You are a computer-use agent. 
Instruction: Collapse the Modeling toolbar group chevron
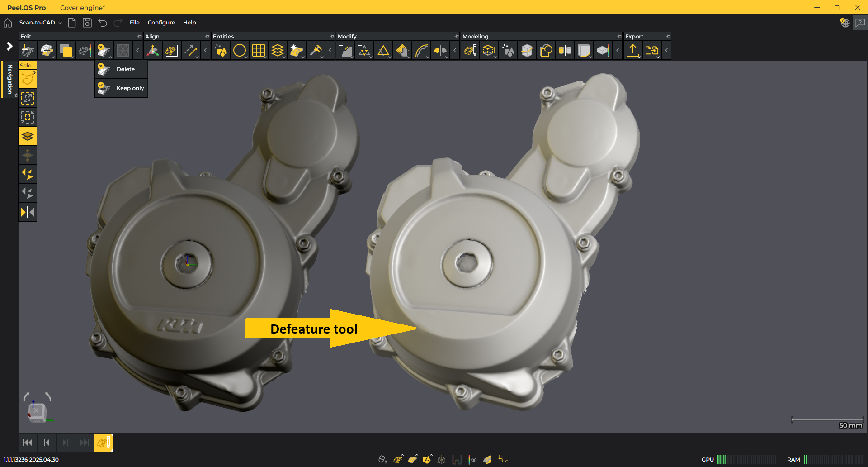coord(618,51)
